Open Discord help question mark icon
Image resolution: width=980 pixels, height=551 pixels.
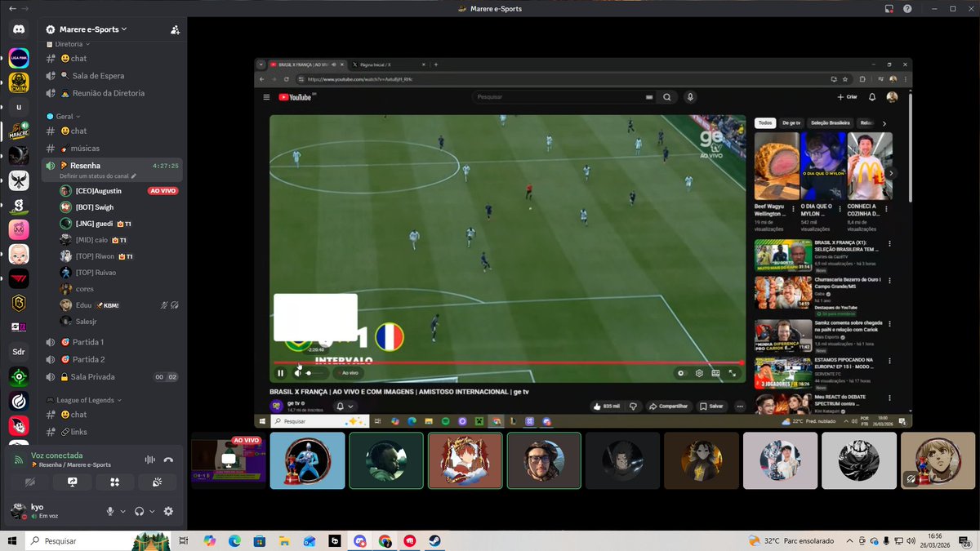[907, 9]
